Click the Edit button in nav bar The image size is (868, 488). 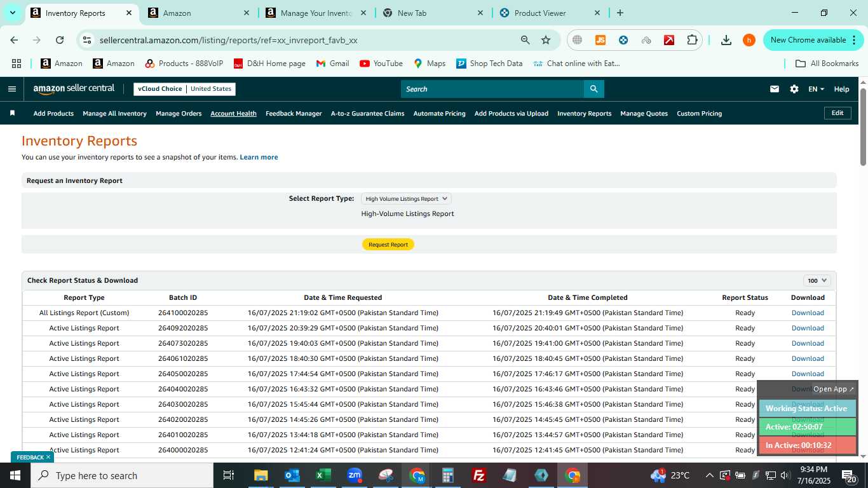[837, 113]
